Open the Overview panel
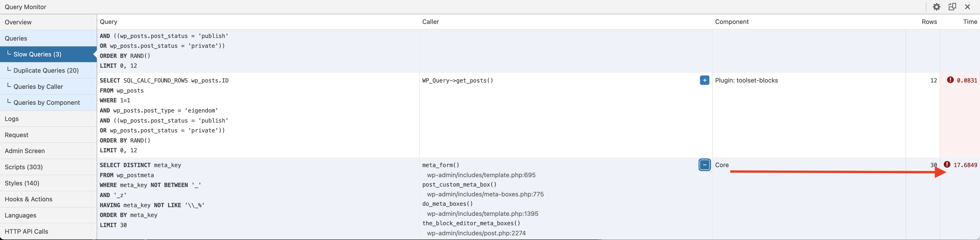The image size is (980, 240). tap(48, 22)
